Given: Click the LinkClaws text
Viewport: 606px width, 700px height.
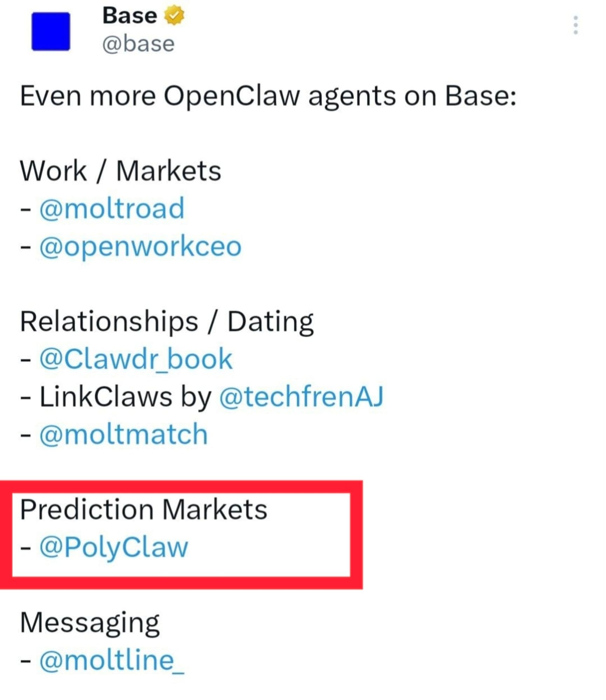Looking at the screenshot, I should click(x=106, y=397).
